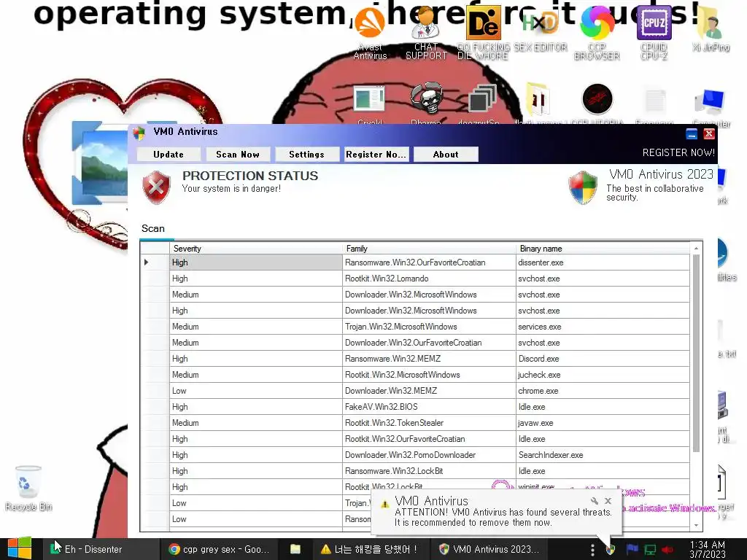Viewport: 747px width, 560px height.
Task: Select the Downloader.Win32.MEMZ cell
Action: 429,391
